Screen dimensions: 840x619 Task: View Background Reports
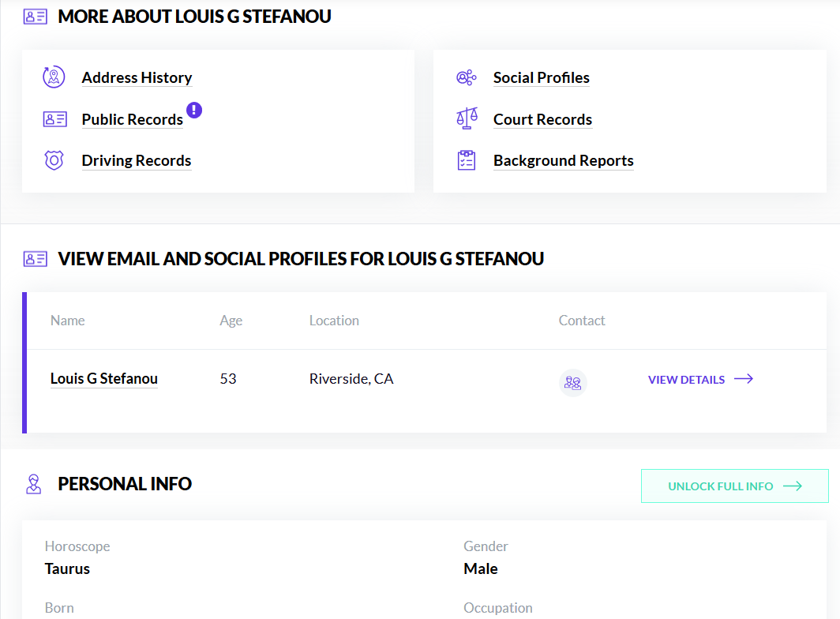point(563,160)
